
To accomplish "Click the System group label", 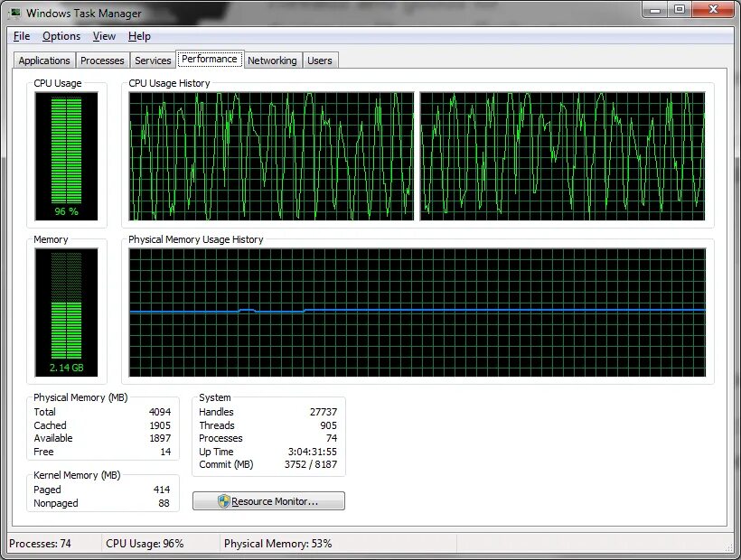I will 214,397.
